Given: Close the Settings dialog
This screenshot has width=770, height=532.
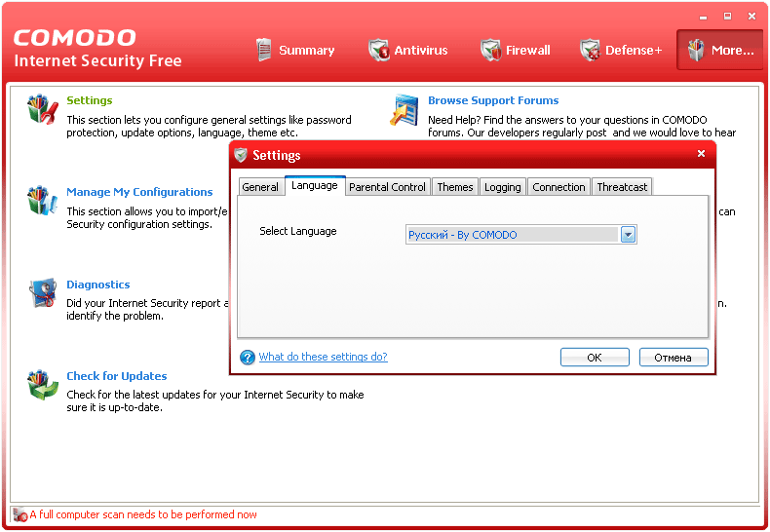Looking at the screenshot, I should pyautogui.click(x=701, y=154).
